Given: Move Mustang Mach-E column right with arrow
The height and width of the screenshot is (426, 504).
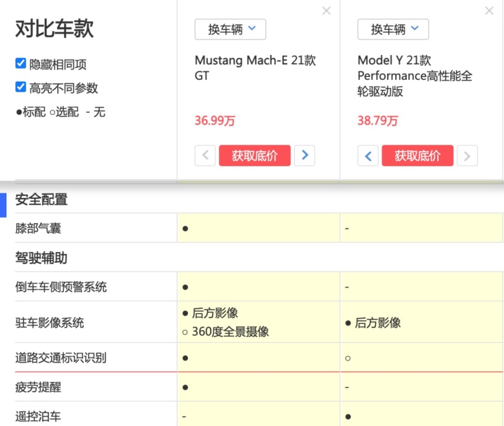Looking at the screenshot, I should click(305, 156).
